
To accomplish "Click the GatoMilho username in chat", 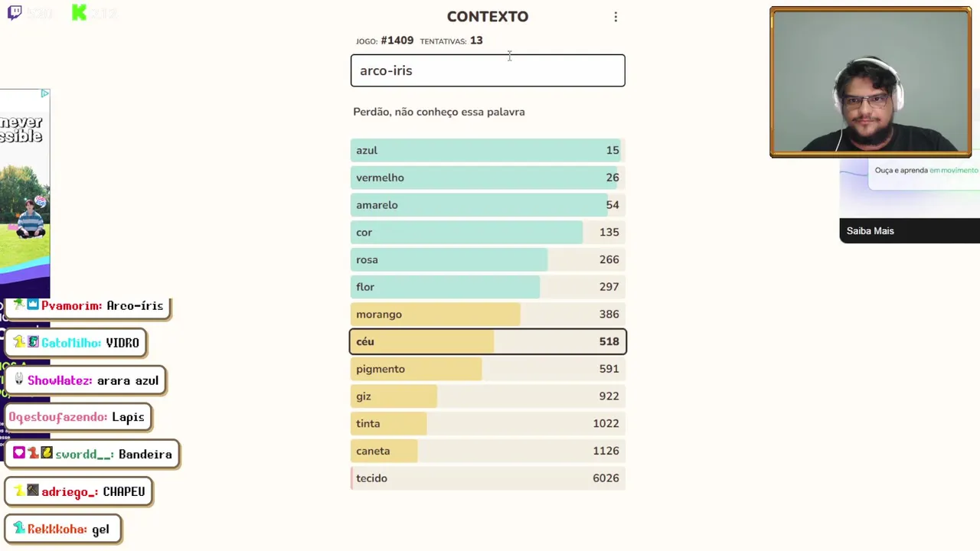I will pos(70,343).
